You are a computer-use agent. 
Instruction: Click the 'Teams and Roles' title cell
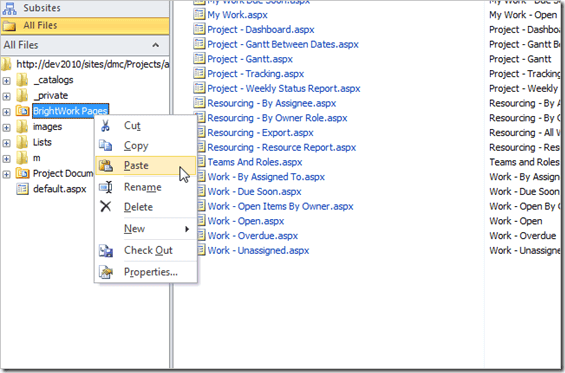pyautogui.click(x=524, y=162)
